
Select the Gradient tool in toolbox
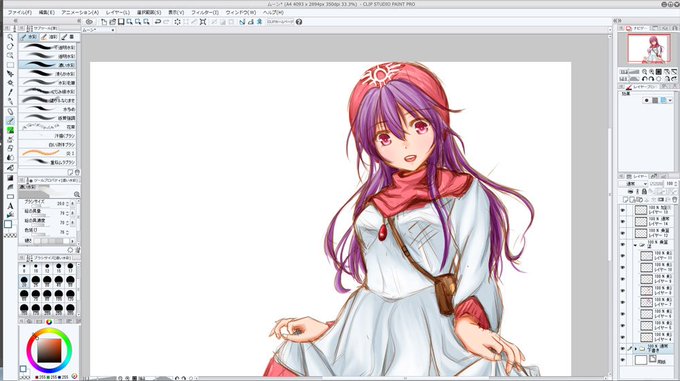10,178
